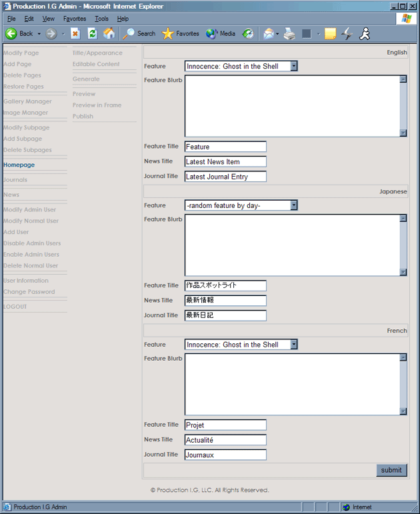Click the English Feature Blurb text area

coord(291,106)
